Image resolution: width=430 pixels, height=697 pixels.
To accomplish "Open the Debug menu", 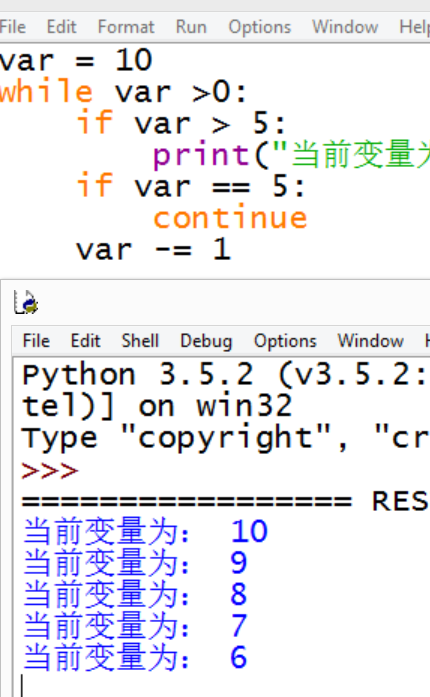I will [206, 341].
